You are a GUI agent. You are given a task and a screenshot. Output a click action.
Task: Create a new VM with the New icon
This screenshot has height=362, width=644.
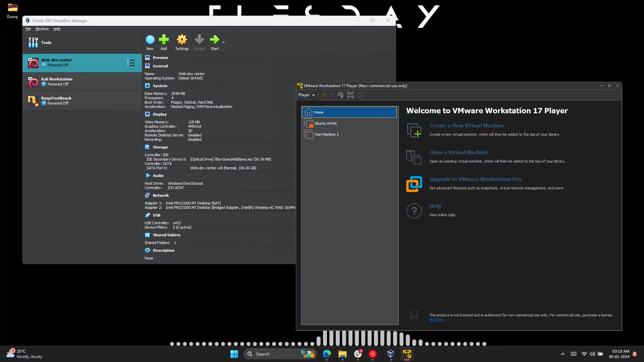pyautogui.click(x=149, y=40)
